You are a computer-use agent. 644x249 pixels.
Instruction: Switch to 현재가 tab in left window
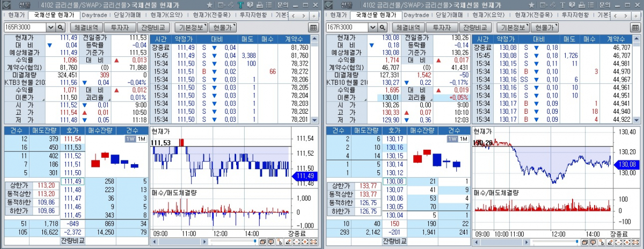16,15
